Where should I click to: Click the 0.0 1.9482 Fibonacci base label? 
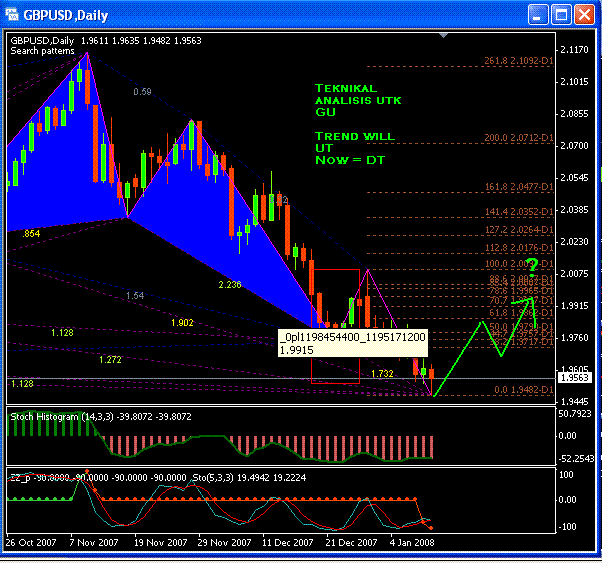(523, 389)
